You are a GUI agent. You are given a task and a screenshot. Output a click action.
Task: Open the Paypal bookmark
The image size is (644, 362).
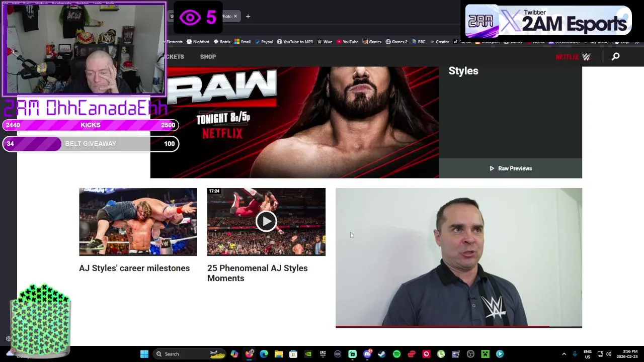264,42
